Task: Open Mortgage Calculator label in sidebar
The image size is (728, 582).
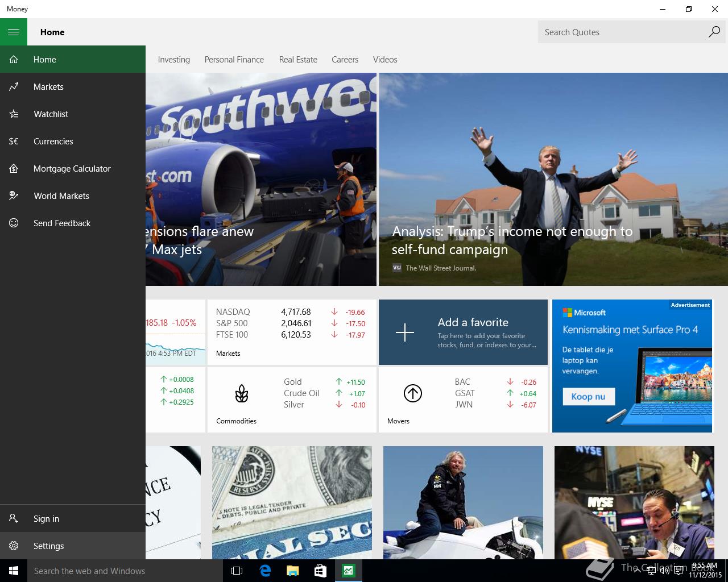Action: point(72,168)
